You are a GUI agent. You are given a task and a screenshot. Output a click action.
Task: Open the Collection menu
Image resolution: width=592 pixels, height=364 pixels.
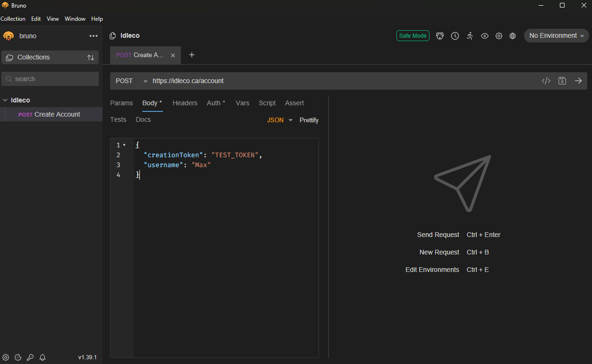pos(13,19)
